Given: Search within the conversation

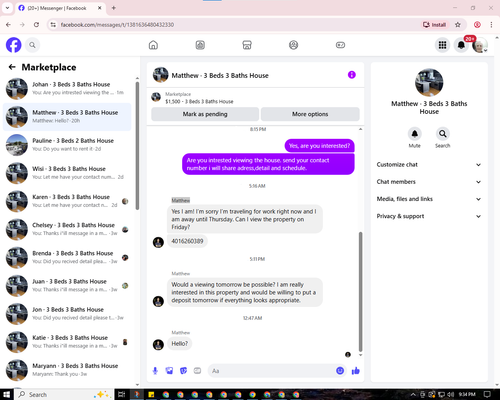Looking at the screenshot, I should pyautogui.click(x=442, y=134).
